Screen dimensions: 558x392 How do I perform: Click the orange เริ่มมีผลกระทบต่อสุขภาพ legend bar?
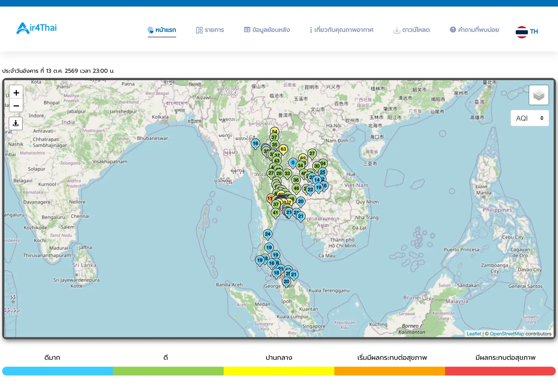390,371
